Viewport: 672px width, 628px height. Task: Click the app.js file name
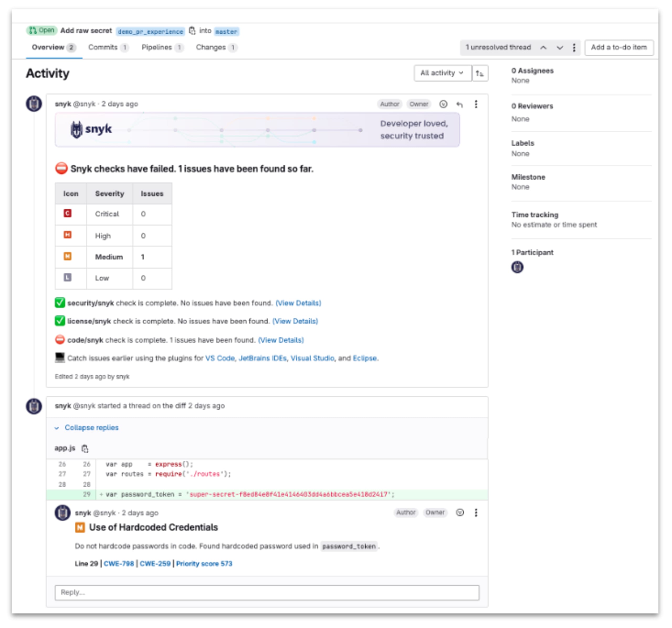65,448
